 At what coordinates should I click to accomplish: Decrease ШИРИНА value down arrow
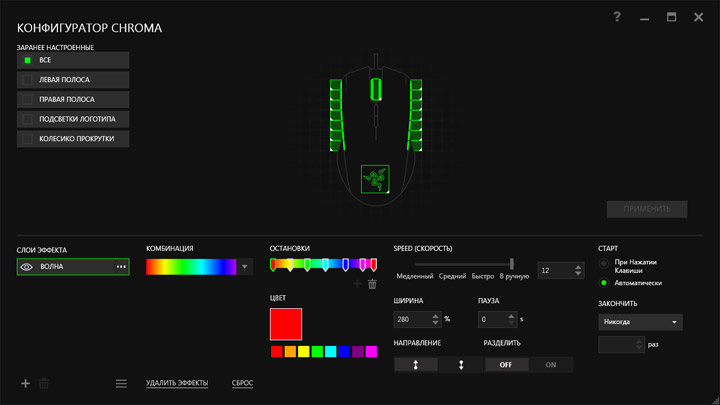(435, 323)
